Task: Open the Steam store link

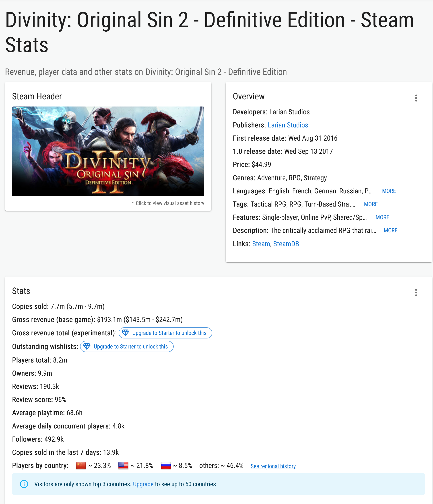Action: click(x=261, y=244)
